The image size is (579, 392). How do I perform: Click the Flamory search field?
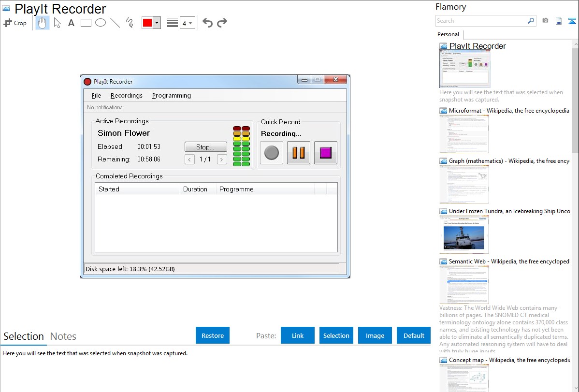click(481, 21)
